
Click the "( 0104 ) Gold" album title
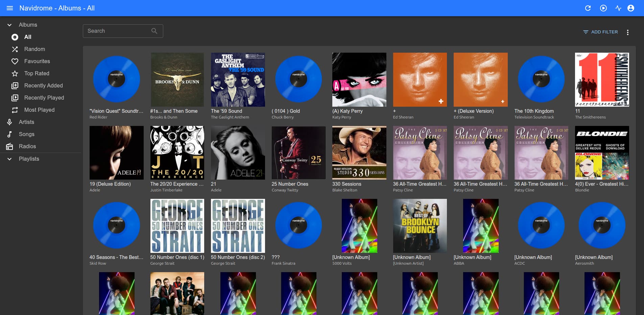tap(286, 111)
